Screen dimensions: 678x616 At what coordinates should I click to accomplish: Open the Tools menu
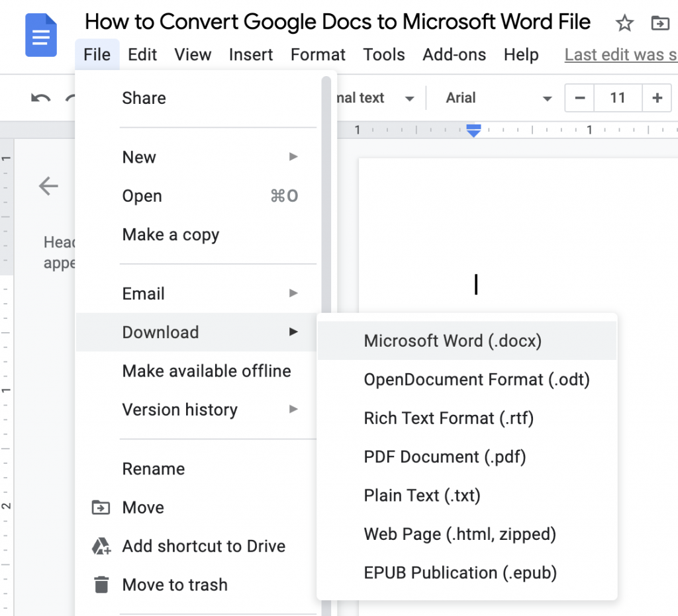point(383,55)
